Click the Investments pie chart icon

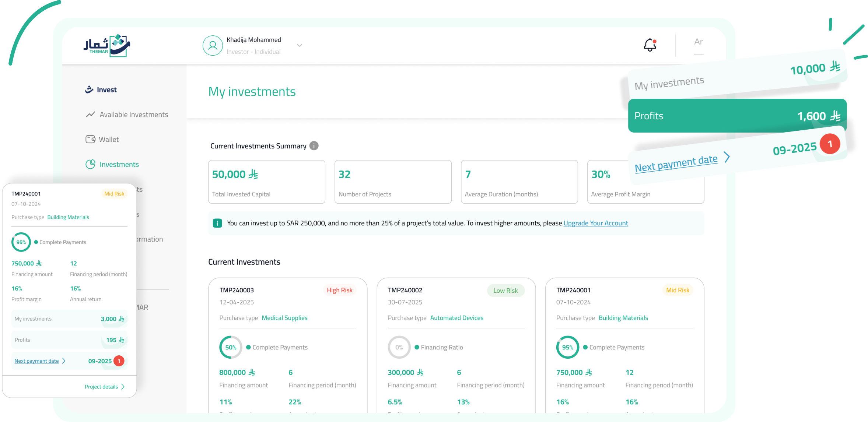[x=90, y=164]
